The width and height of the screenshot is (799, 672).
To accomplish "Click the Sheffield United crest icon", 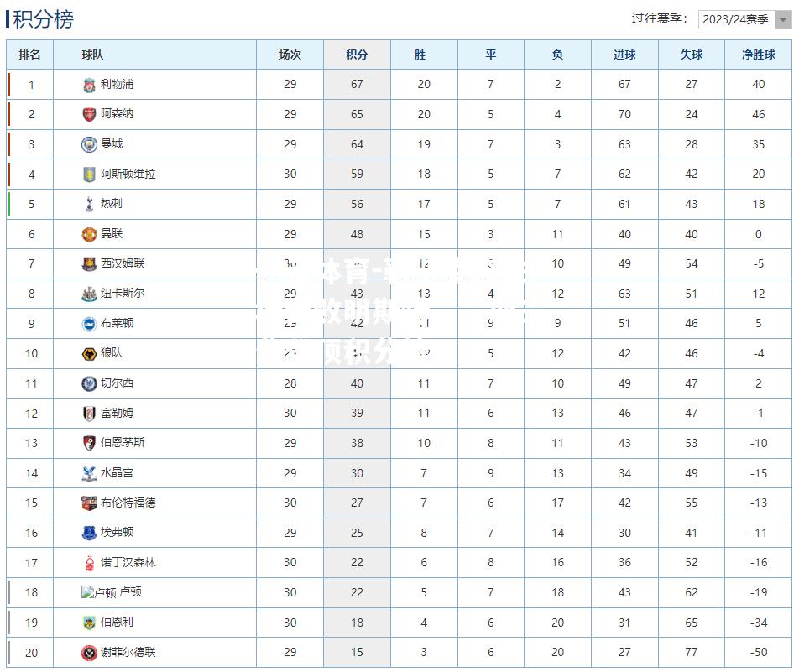I will click(x=89, y=653).
